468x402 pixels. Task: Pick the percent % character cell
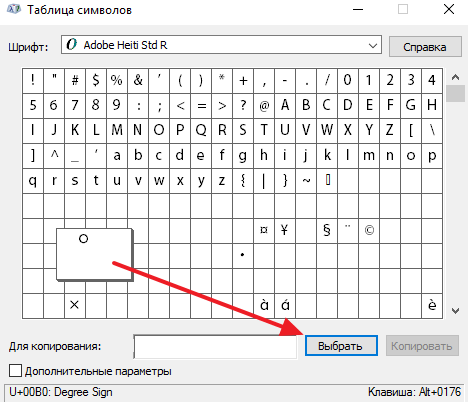(117, 81)
